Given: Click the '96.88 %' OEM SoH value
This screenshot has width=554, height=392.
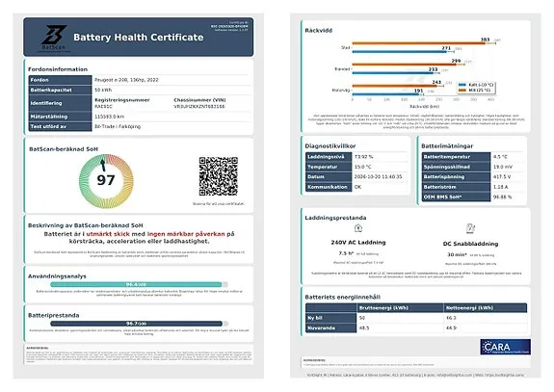Looking at the screenshot, I should point(502,197).
